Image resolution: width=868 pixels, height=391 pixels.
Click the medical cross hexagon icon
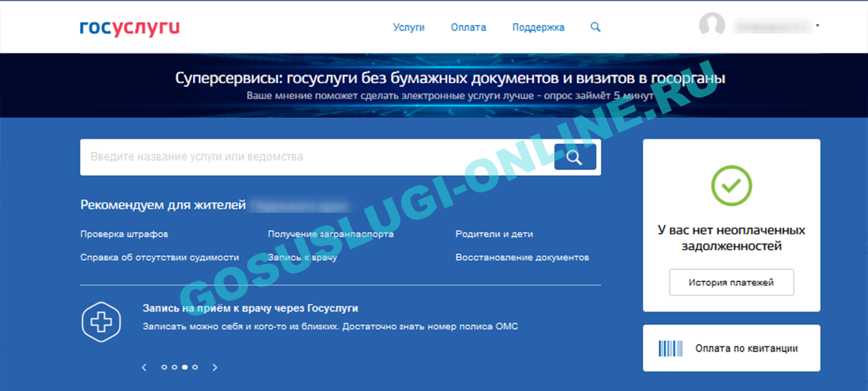pyautogui.click(x=102, y=322)
